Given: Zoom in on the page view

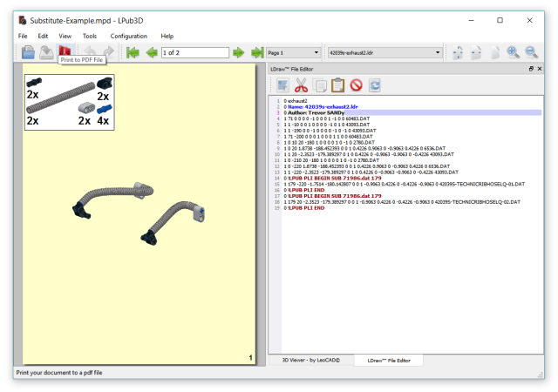Looking at the screenshot, I should (x=514, y=52).
